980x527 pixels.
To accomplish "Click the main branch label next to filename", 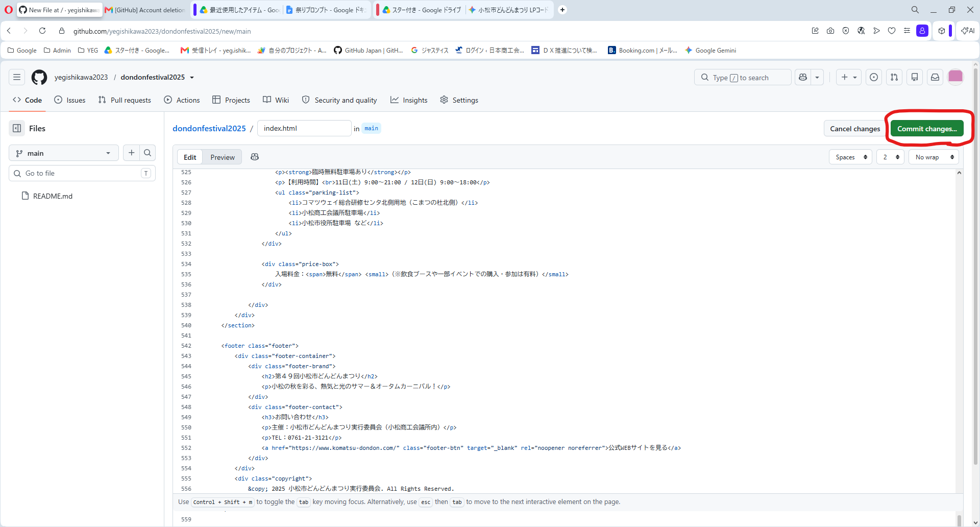I will pyautogui.click(x=372, y=128).
